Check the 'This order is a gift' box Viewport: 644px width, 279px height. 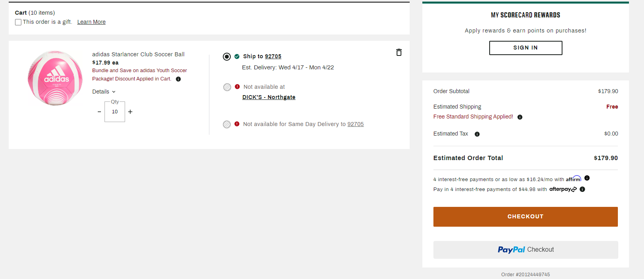point(18,22)
